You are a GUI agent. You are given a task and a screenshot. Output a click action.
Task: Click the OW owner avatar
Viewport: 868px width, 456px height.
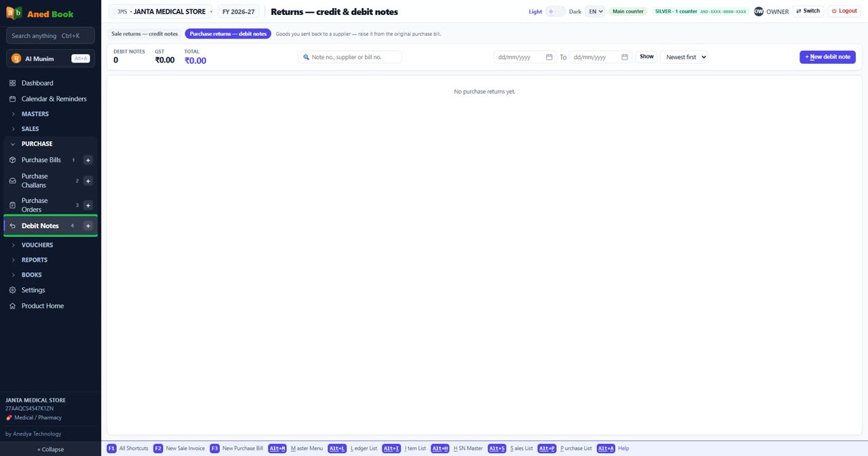click(759, 12)
